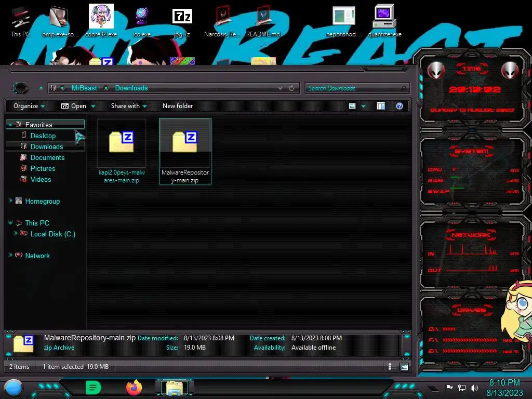Select Narcosis_Re... file on desktop
Image resolution: width=532 pixels, height=399 pixels.
(x=222, y=22)
